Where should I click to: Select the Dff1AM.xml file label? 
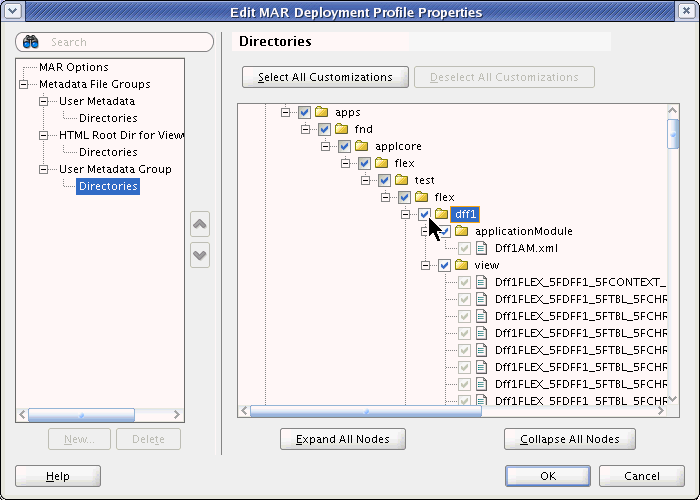pos(526,248)
